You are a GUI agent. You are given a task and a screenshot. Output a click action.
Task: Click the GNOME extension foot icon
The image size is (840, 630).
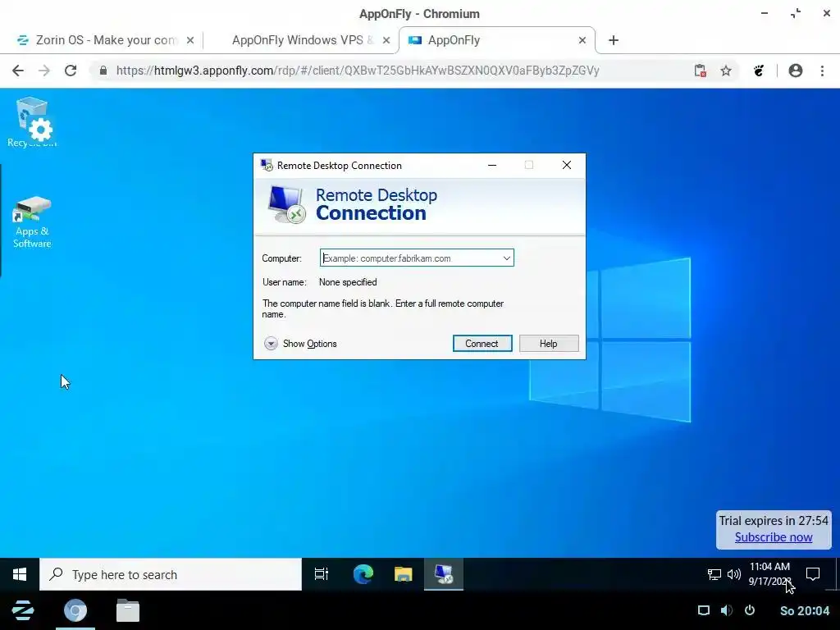click(x=759, y=71)
